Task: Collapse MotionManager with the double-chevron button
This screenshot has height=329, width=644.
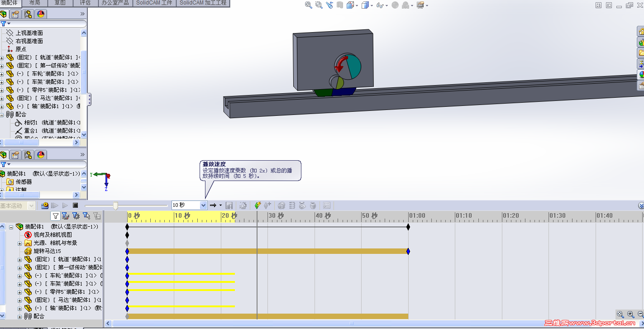Action: (x=640, y=205)
